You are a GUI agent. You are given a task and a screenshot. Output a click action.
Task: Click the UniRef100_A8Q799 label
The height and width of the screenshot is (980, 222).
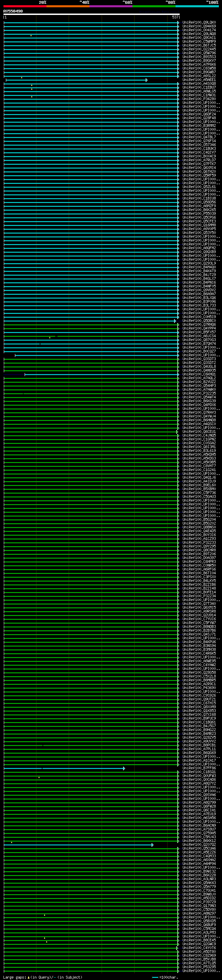[x=199, y=802]
